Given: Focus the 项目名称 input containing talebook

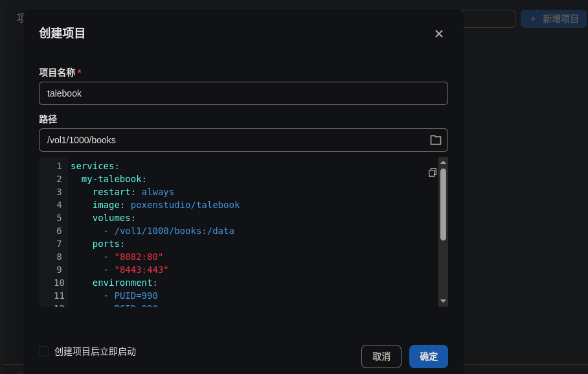Looking at the screenshot, I should point(243,93).
